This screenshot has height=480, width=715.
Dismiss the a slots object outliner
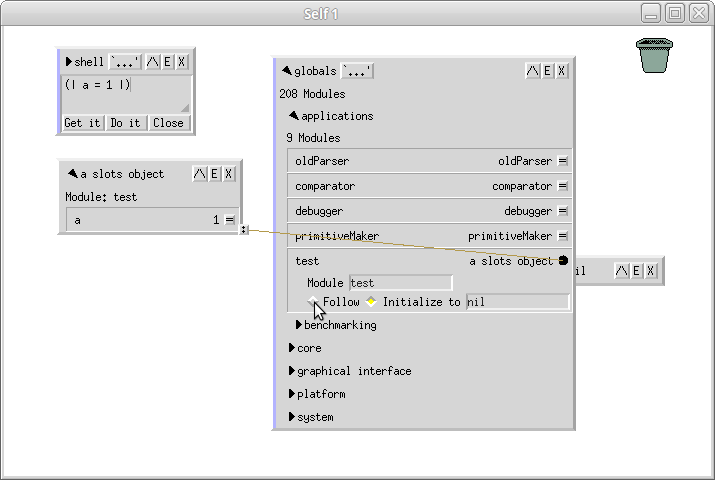pyautogui.click(x=229, y=174)
